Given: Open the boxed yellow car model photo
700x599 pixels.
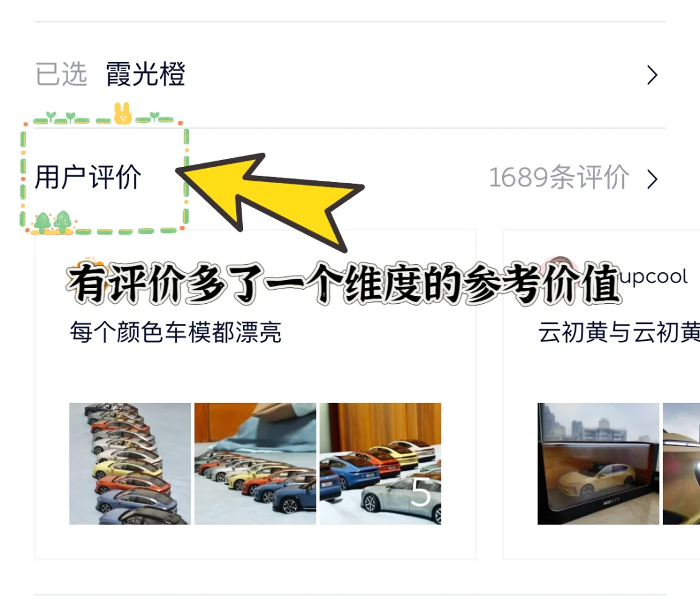Looking at the screenshot, I should click(x=598, y=463).
